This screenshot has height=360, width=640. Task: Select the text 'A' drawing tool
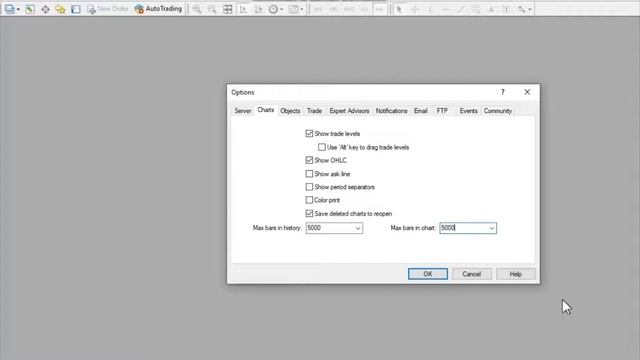[x=491, y=9]
